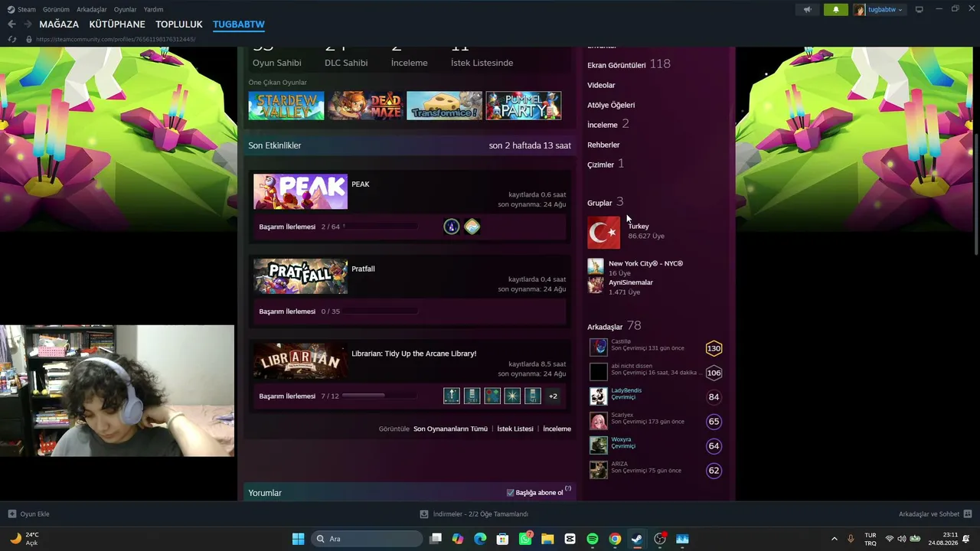
Task: Open the Pratfall game banner
Action: pos(300,276)
